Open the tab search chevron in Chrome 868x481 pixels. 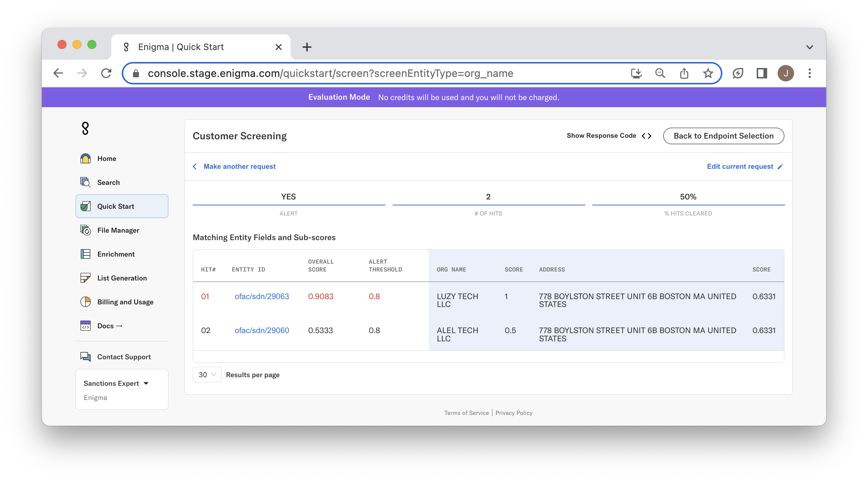click(809, 47)
